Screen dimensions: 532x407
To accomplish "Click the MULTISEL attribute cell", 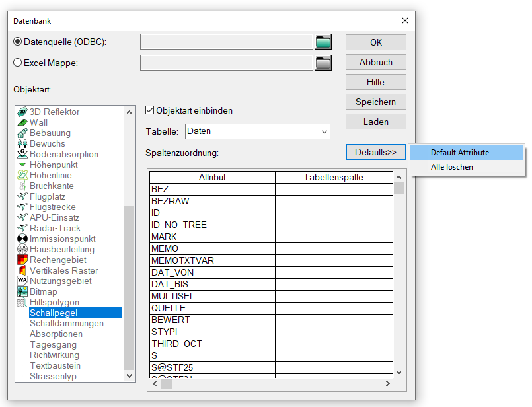I will tap(212, 296).
